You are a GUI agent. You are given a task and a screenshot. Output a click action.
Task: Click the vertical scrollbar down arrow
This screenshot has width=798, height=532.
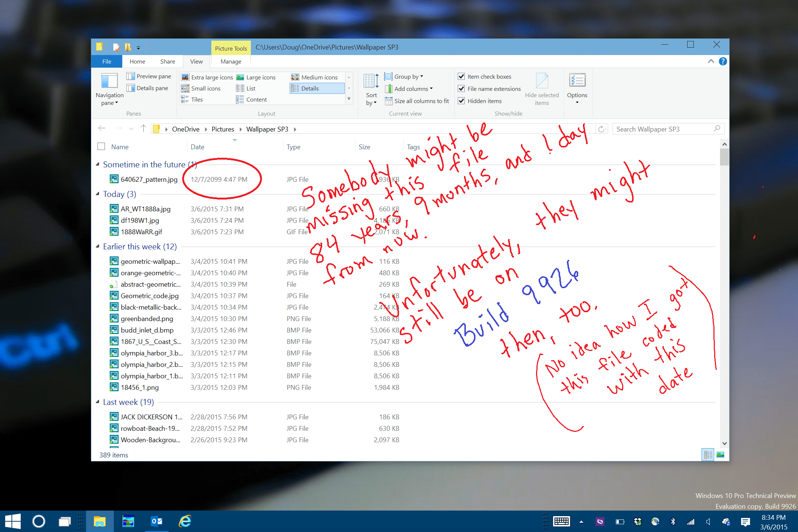pos(724,443)
